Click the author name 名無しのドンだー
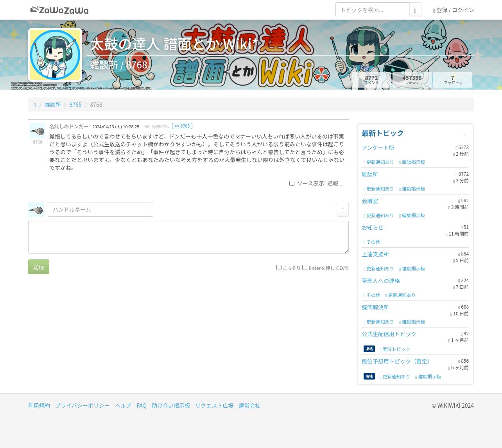 (x=69, y=126)
